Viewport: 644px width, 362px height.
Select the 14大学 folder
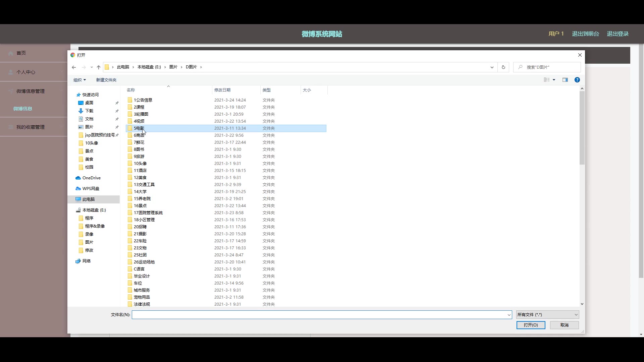pyautogui.click(x=140, y=192)
